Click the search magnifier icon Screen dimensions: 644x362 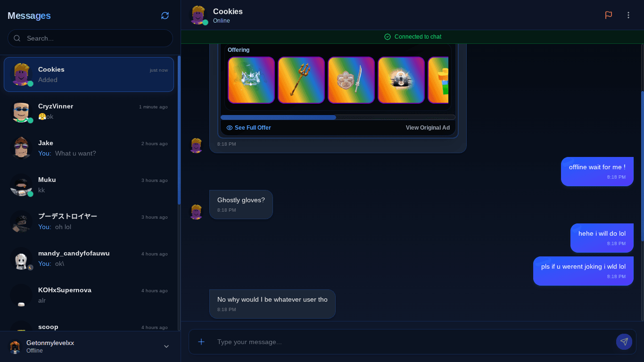point(17,38)
